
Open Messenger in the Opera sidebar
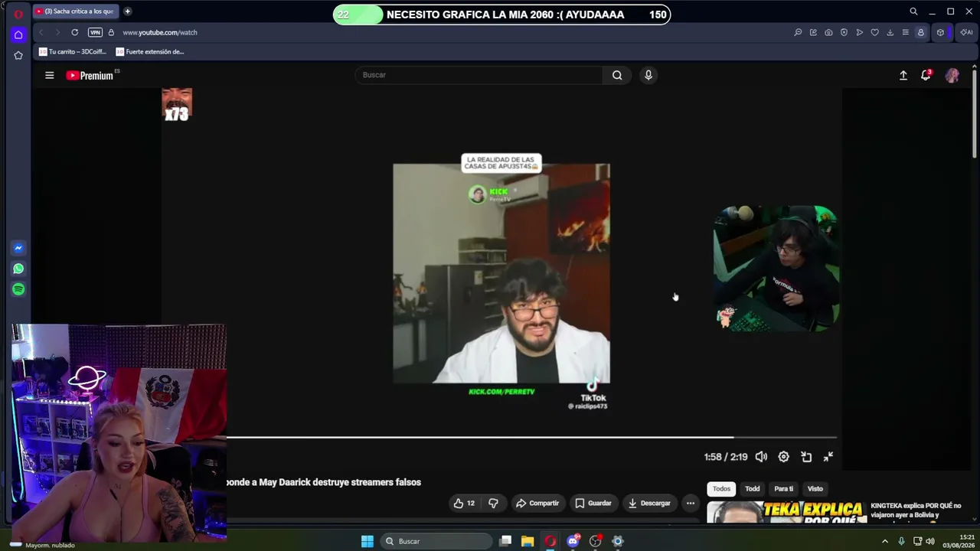[x=18, y=248]
